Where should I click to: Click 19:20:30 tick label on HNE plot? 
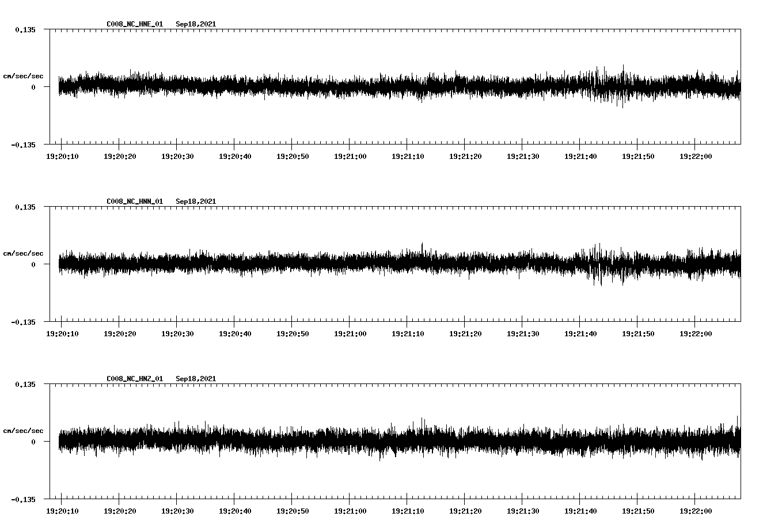(x=177, y=157)
